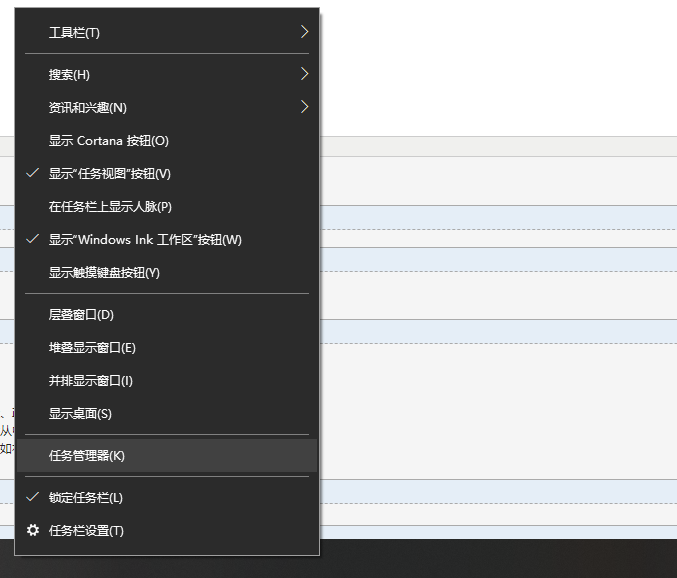This screenshot has width=677, height=578.
Task: Click checkmark icon beside Windows Ink entry
Action: pyautogui.click(x=33, y=239)
